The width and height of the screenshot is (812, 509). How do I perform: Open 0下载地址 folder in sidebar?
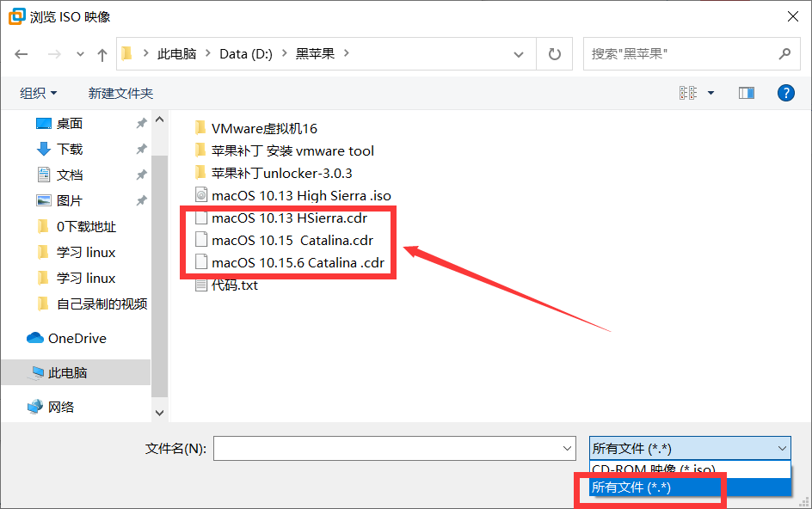(x=86, y=226)
